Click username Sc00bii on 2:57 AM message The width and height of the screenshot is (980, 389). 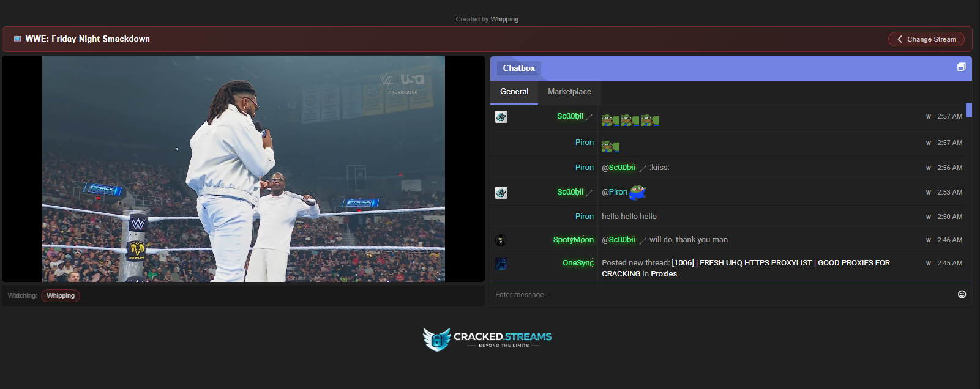point(570,116)
